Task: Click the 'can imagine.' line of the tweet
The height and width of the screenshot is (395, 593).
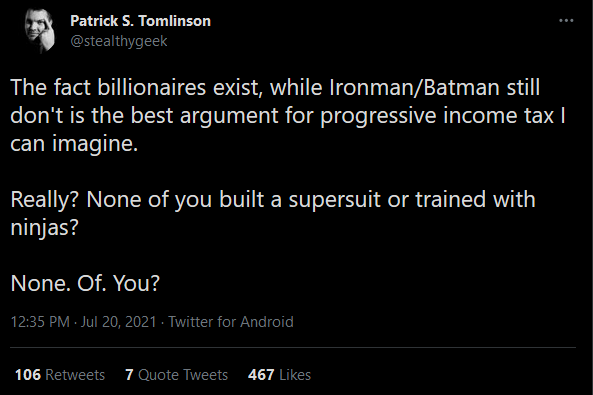Action: [74, 144]
